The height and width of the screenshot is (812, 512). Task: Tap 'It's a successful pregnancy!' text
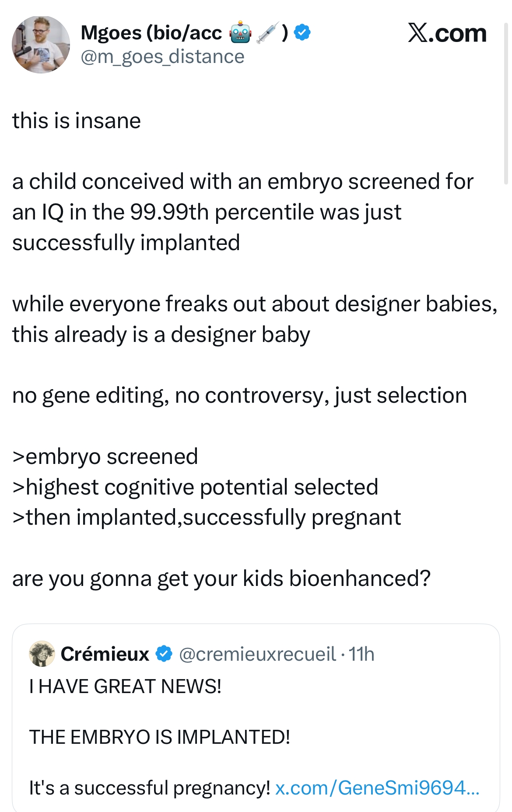[x=150, y=788]
